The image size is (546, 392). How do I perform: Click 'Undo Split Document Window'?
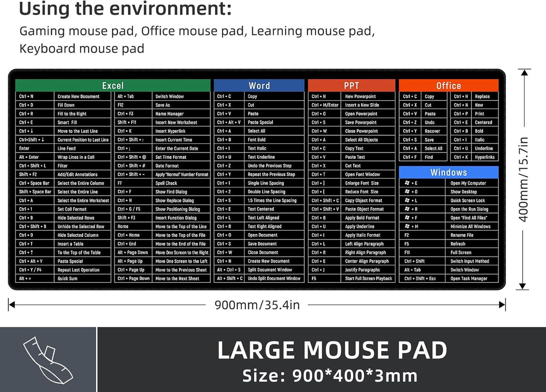[275, 279]
